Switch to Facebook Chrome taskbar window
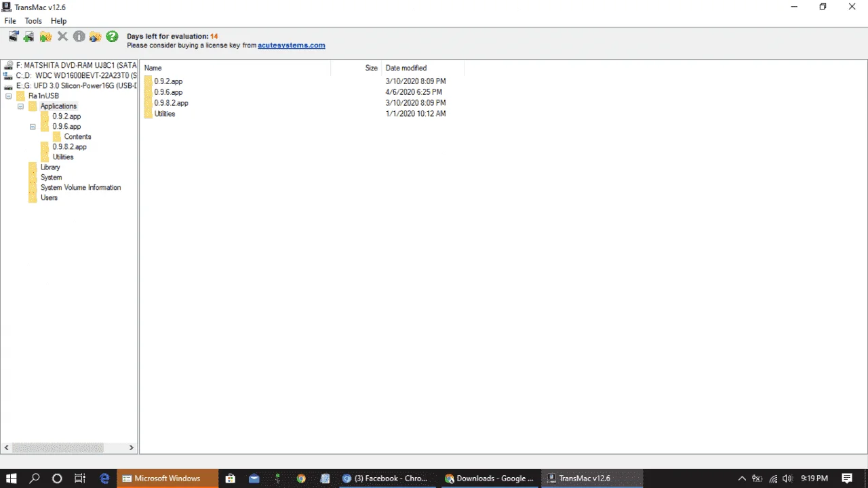The height and width of the screenshot is (488, 868). [x=387, y=479]
